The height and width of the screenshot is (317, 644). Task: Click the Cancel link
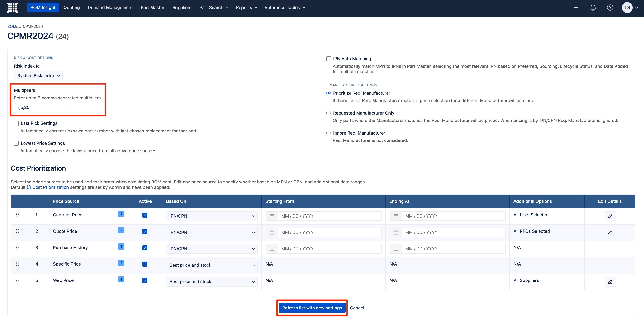coord(357,308)
